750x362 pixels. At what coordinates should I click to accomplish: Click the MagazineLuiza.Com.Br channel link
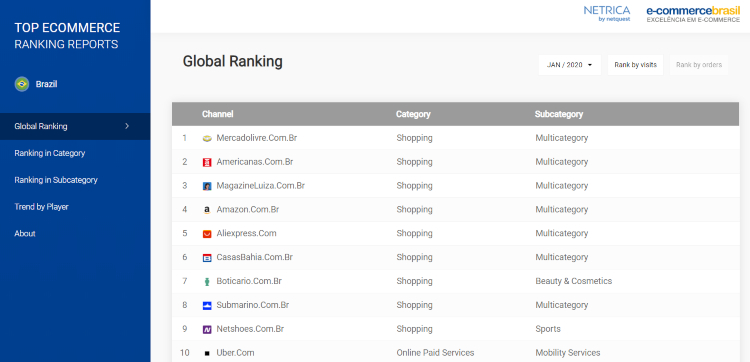point(261,186)
